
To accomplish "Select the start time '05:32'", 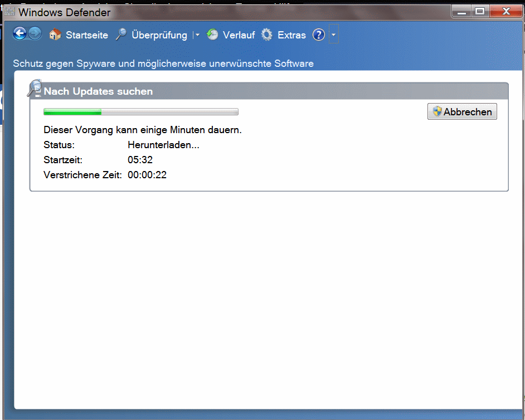I will [140, 160].
